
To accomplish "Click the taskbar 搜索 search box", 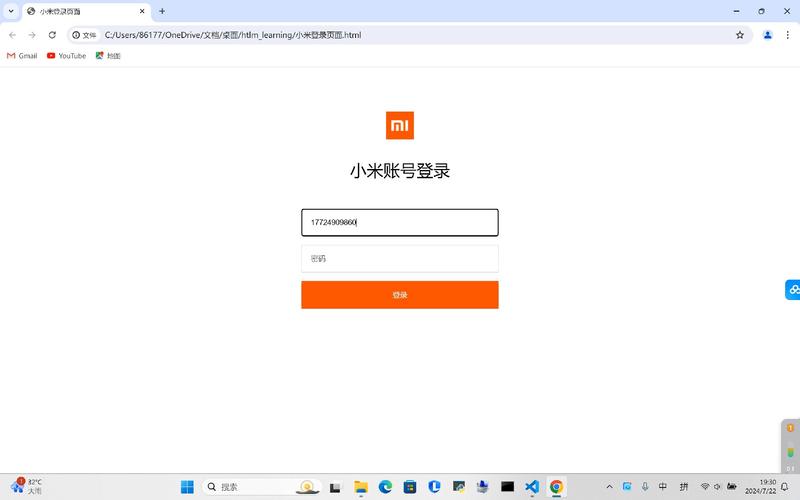I will [x=261, y=487].
